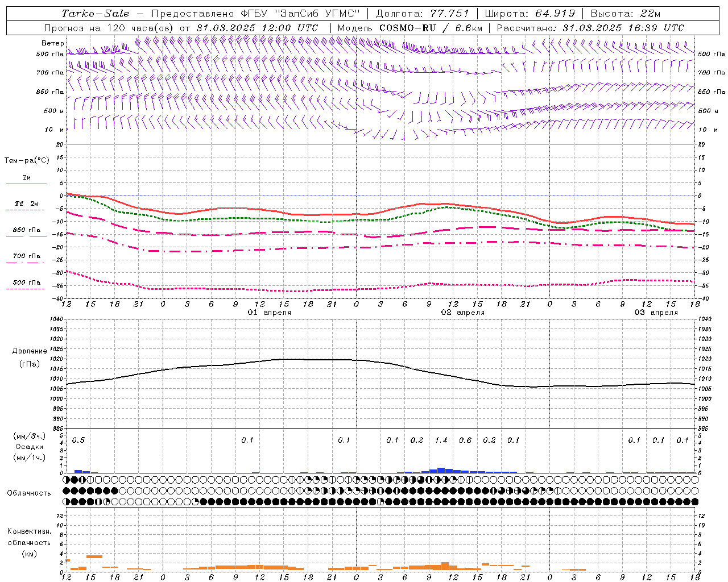The image size is (728, 582).
Task: Click the Tarko-Sale station title
Action: tap(95, 14)
